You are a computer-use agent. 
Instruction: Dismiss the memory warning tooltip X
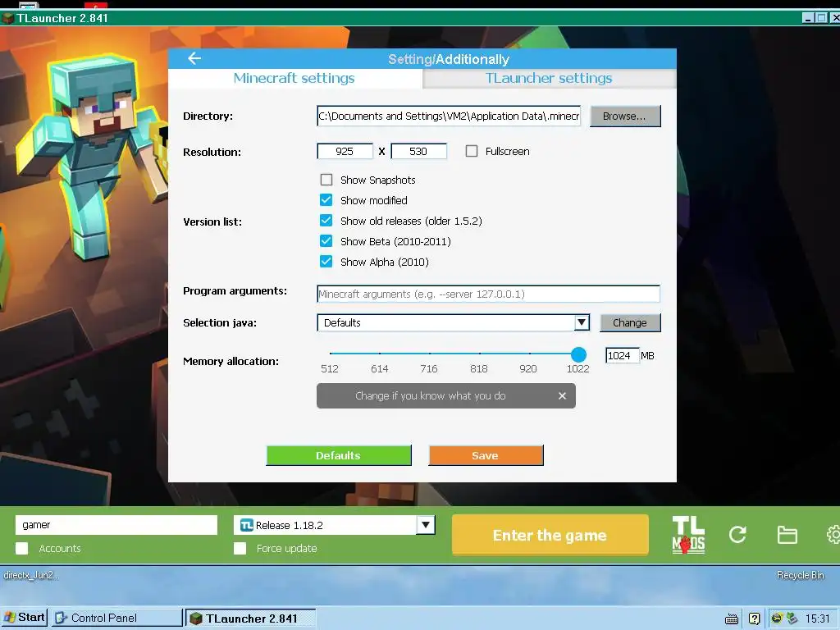562,396
